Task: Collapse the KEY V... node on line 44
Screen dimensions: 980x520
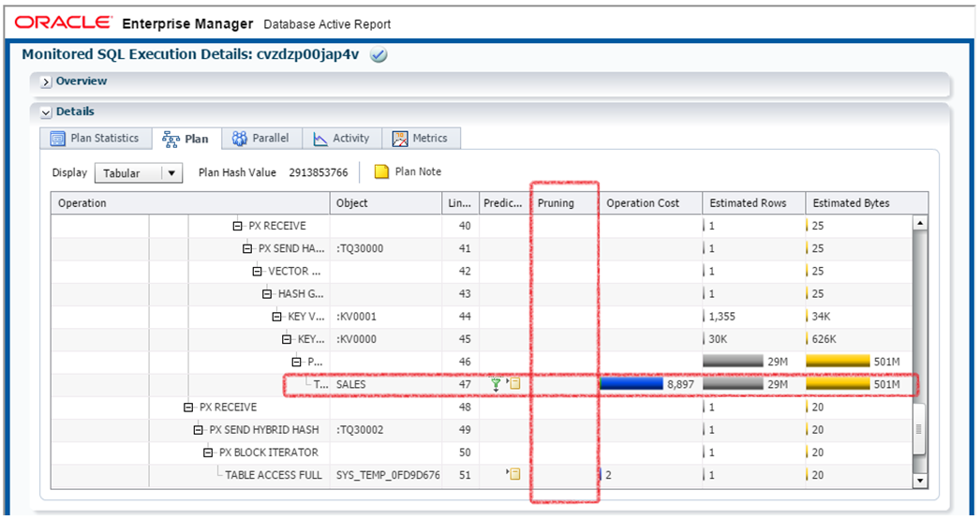Action: coord(277,317)
